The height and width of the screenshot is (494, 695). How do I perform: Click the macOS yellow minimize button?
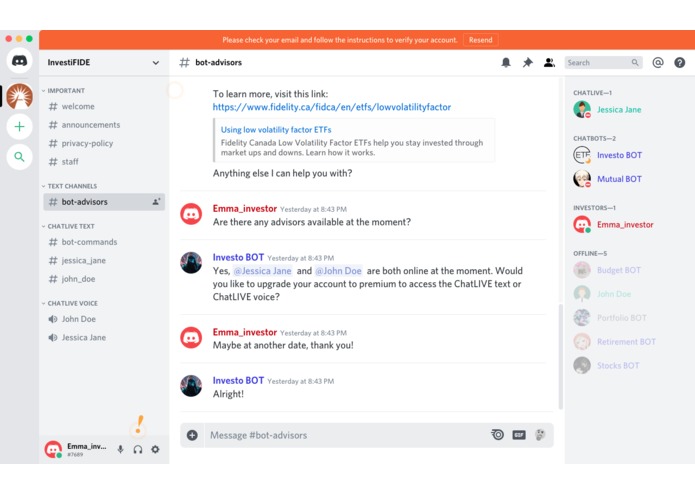click(x=19, y=39)
